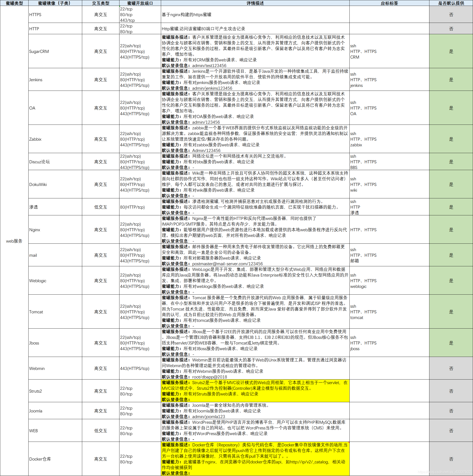Click the Jenkins description with admin/jenkins123456
The height and width of the screenshot is (476, 473).
tap(255, 79)
